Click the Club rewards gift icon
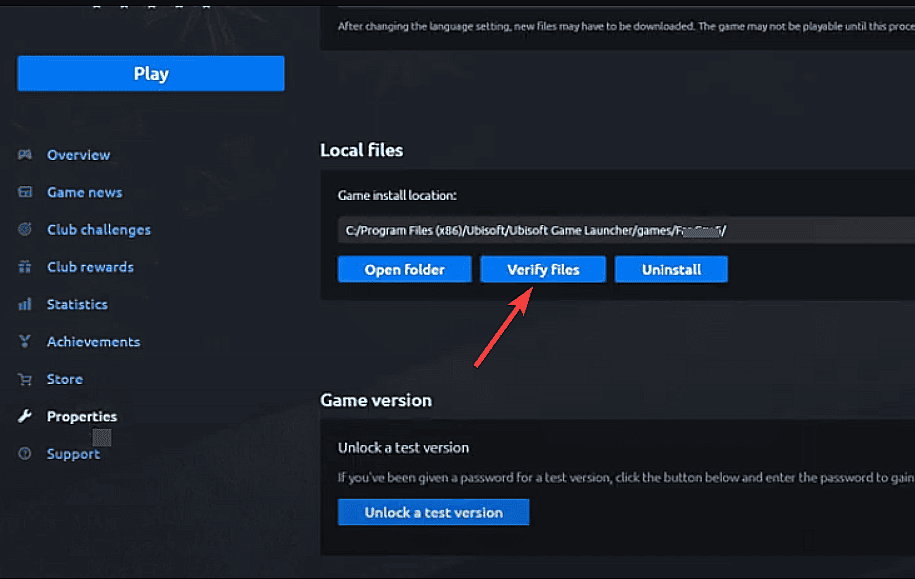The height and width of the screenshot is (579, 915). coord(25,267)
